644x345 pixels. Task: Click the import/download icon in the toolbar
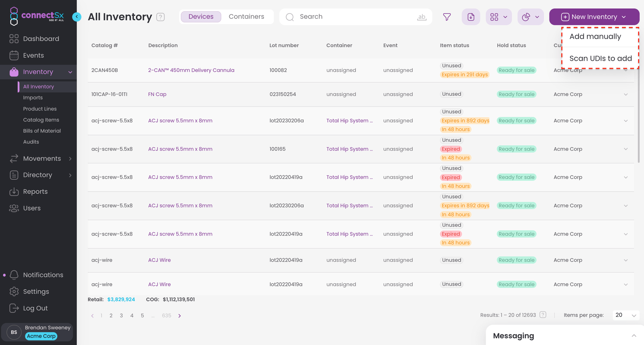click(x=471, y=17)
